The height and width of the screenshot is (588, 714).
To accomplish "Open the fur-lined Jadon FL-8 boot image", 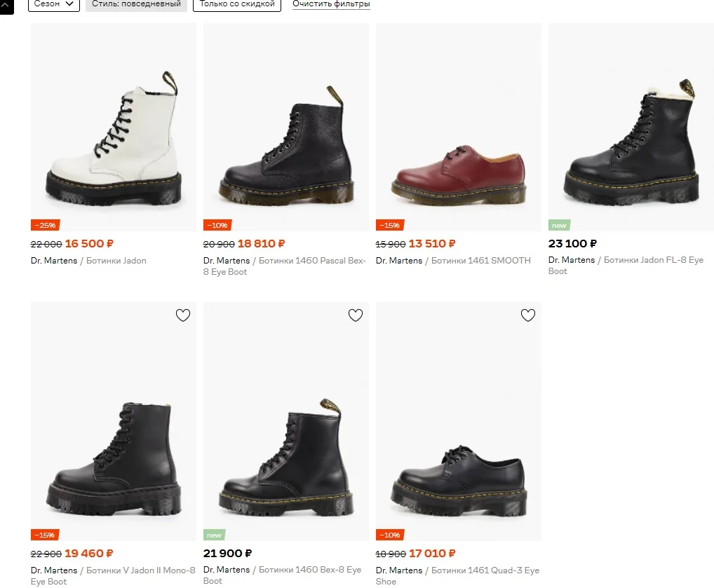I will coord(631,140).
